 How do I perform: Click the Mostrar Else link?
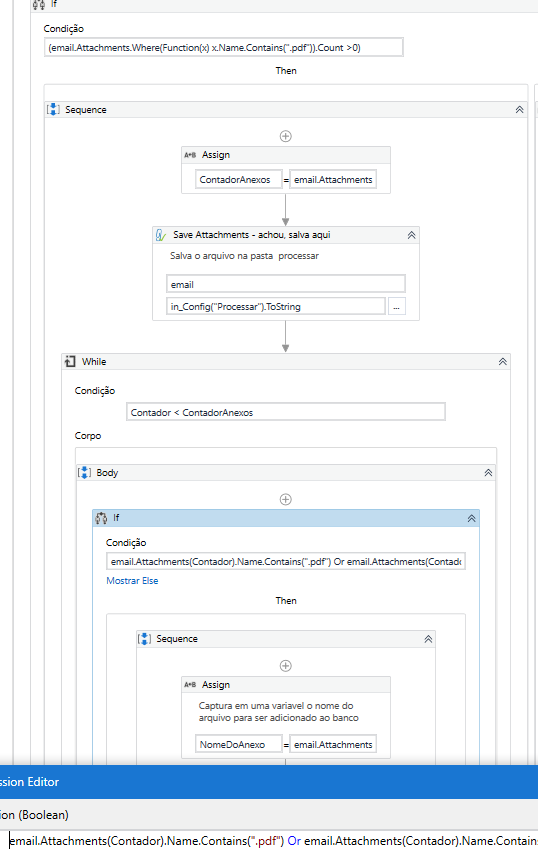tap(132, 581)
